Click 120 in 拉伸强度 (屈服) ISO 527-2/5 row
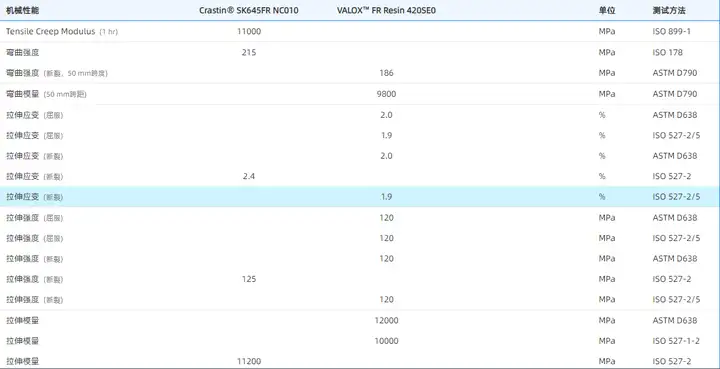 387,238
